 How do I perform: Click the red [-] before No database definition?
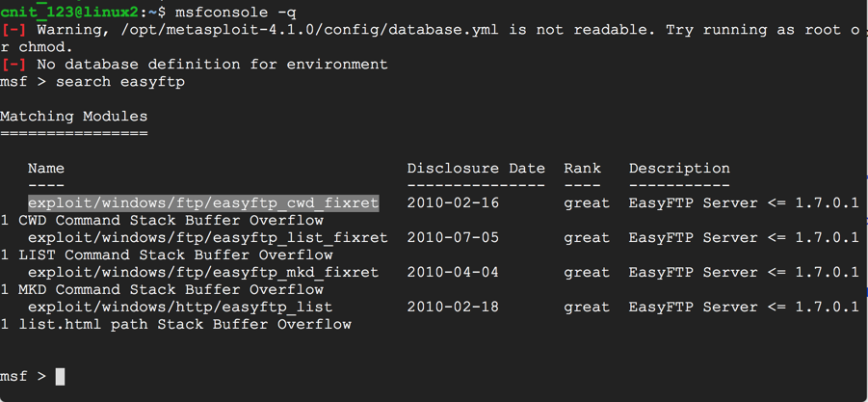click(x=13, y=65)
